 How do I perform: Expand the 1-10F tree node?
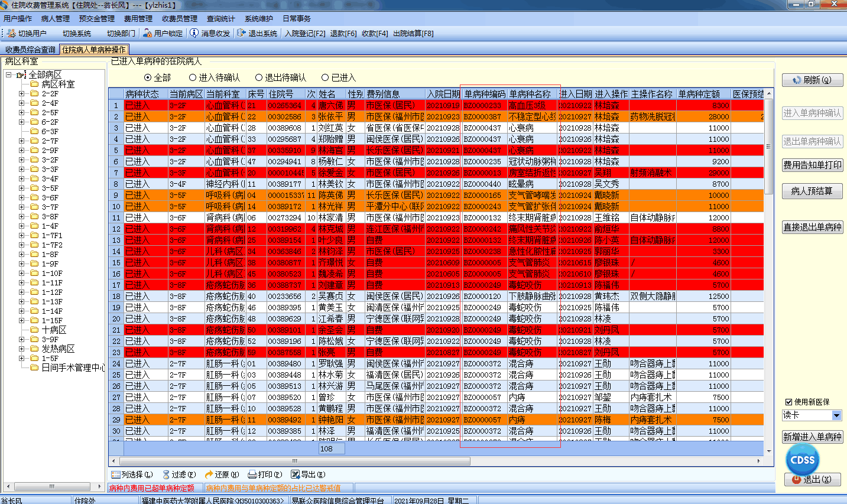21,273
